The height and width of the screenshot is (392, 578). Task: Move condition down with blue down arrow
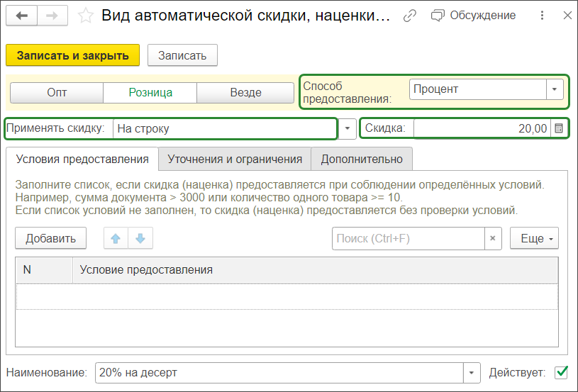point(140,238)
